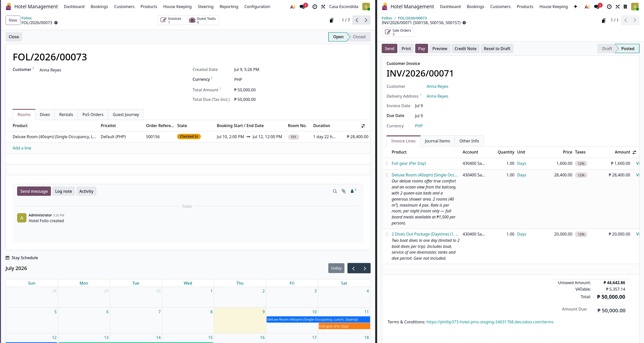
Task: Click Credit Note button on invoice
Action: coord(465,49)
